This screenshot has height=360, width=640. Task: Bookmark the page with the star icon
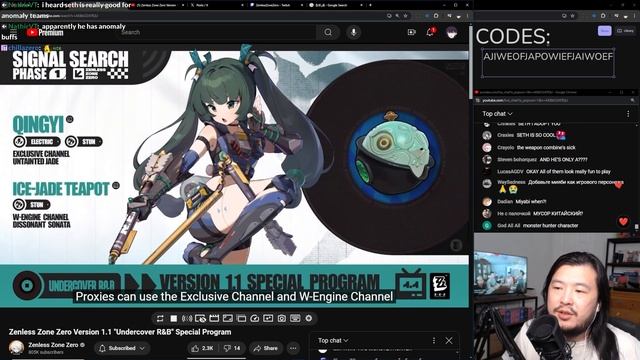405,16
